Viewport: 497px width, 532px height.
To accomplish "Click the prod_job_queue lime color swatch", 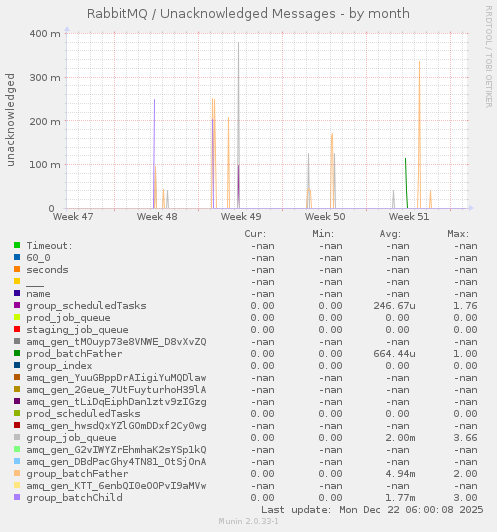I will (x=17, y=317).
